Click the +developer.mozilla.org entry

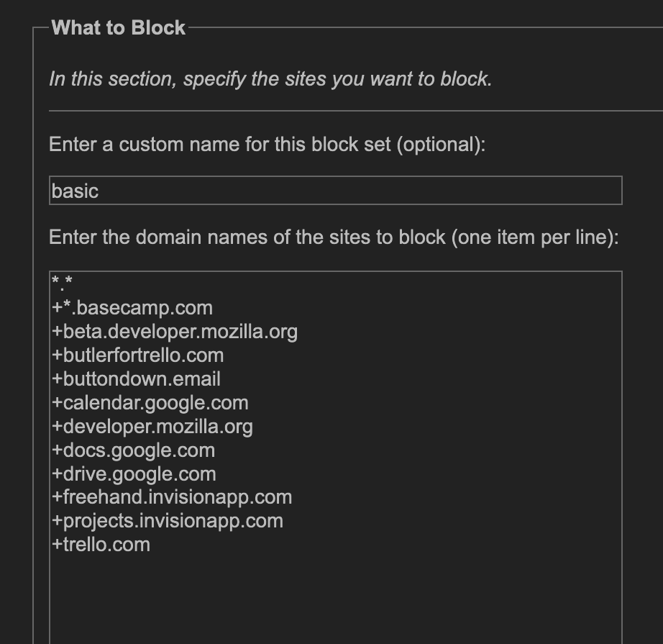click(152, 426)
